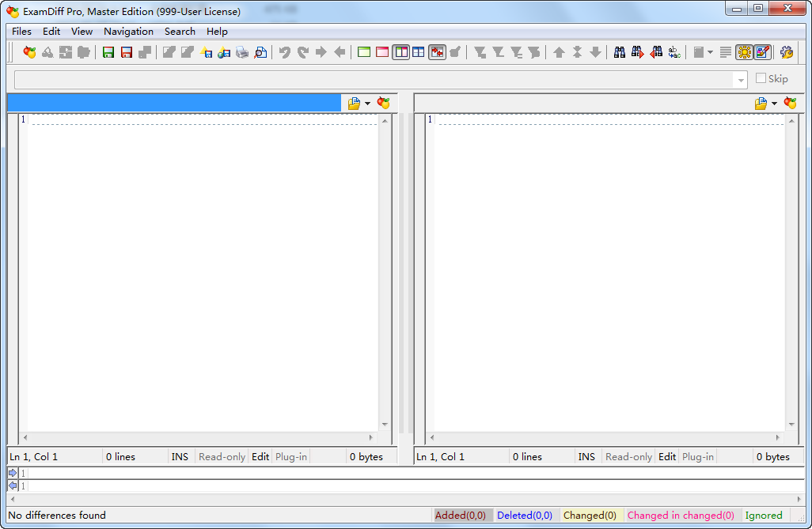Viewport: 812px width, 529px height.
Task: Click the Print icon in toolbar
Action: [x=242, y=52]
